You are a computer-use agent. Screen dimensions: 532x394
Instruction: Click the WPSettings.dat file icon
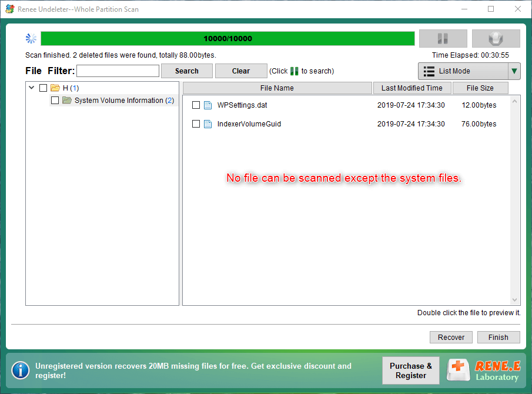(208, 105)
